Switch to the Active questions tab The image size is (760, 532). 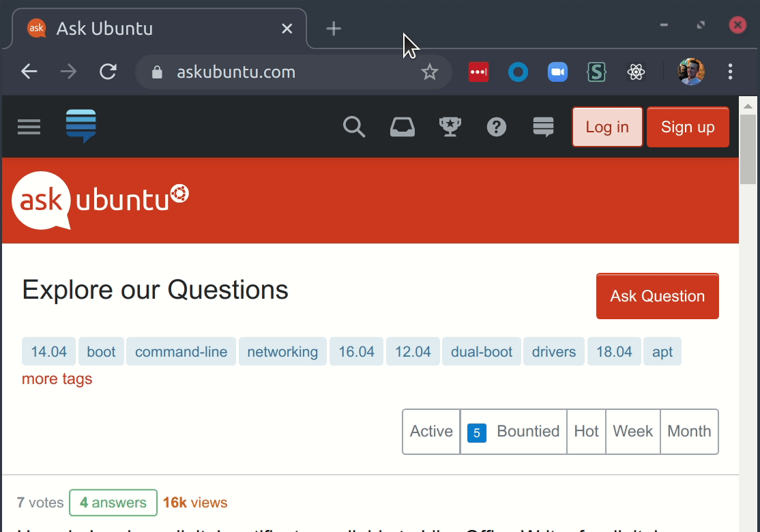coord(431,431)
